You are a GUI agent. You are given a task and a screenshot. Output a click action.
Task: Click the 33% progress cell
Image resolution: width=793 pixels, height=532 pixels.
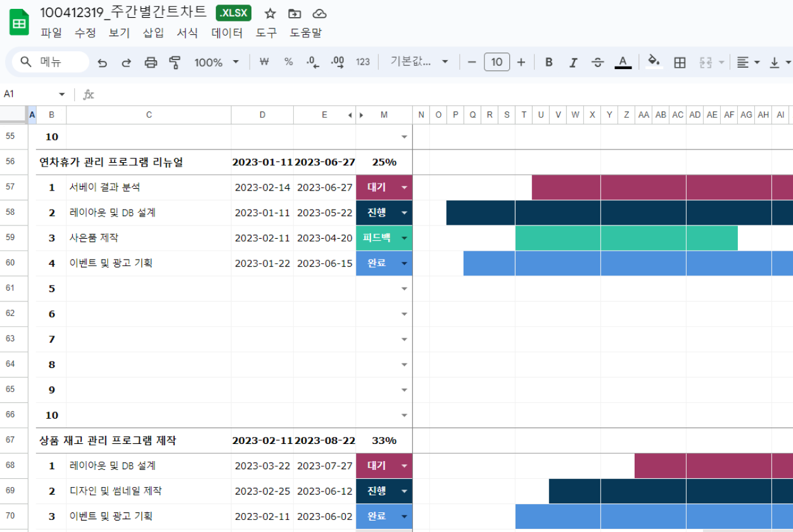(x=384, y=441)
